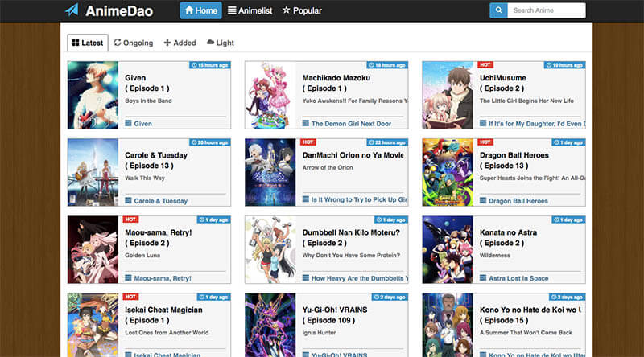Open the Animelist nav item

[x=250, y=10]
